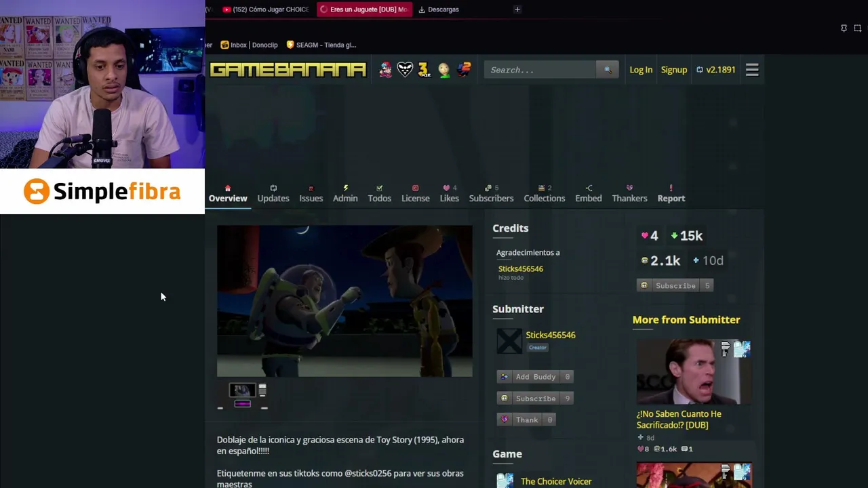Click the 10d date-added stat
Screen dimensions: 868x488
tap(708, 260)
